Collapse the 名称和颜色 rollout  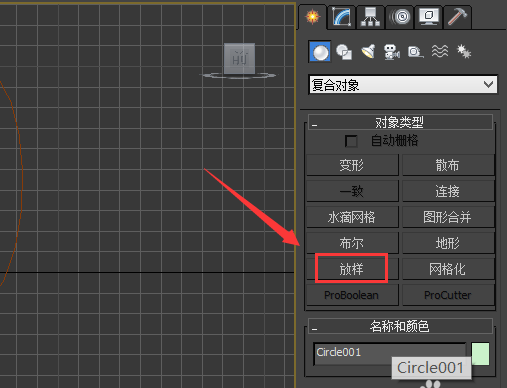tap(400, 326)
